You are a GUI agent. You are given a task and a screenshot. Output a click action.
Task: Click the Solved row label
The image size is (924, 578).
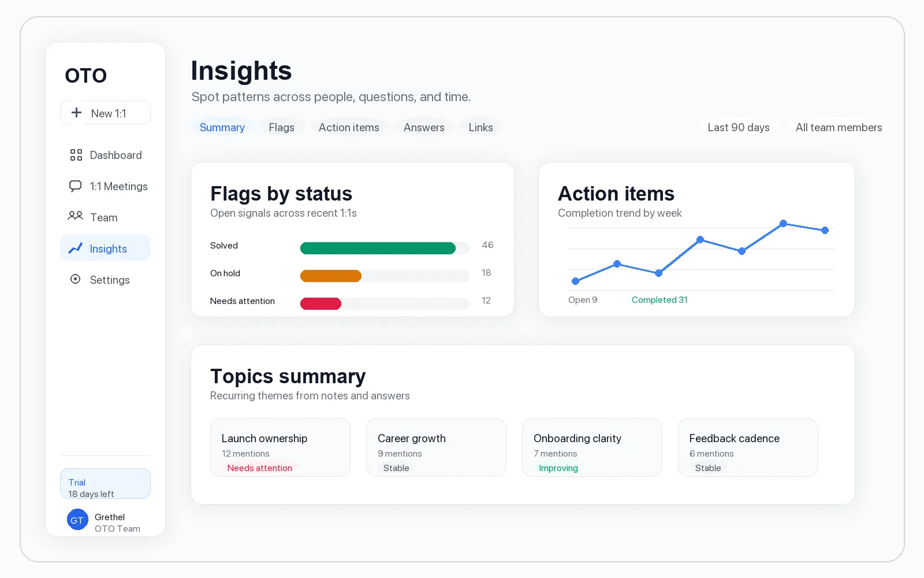pyautogui.click(x=224, y=246)
